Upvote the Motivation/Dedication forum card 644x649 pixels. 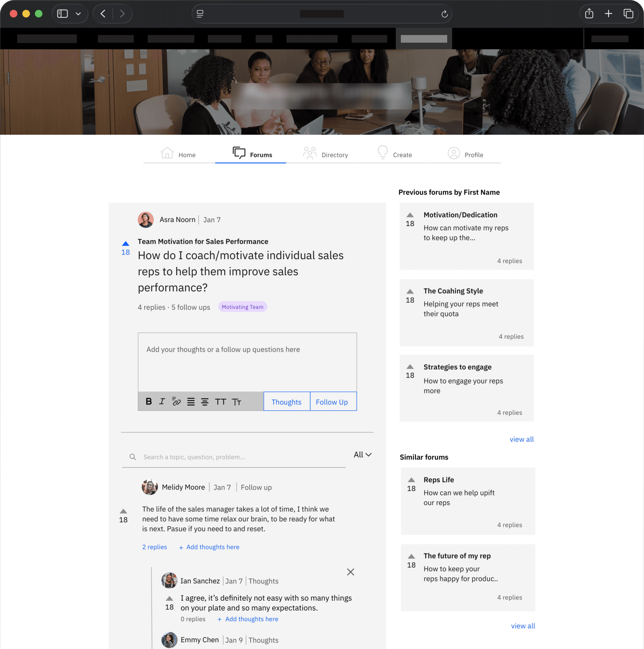410,215
